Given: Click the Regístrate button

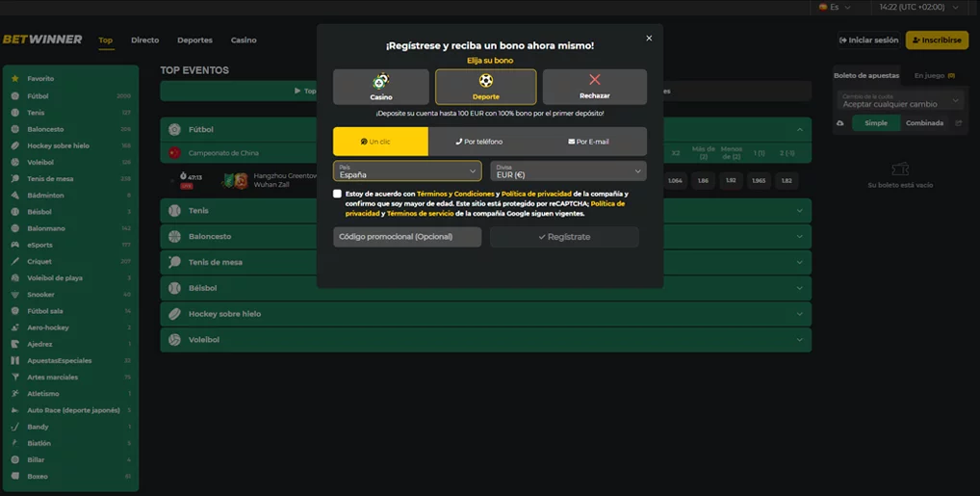Looking at the screenshot, I should tap(564, 237).
